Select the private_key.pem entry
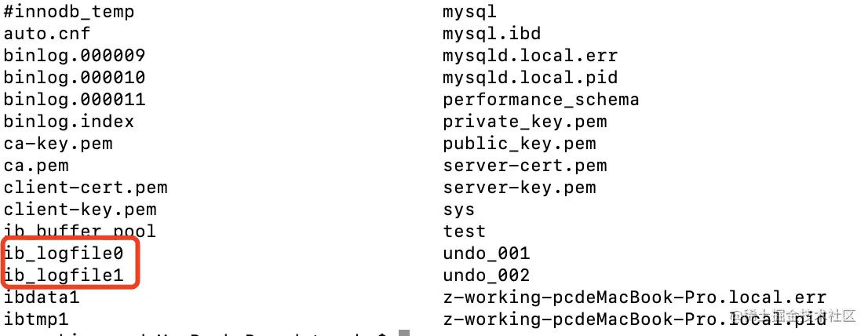 coord(525,122)
